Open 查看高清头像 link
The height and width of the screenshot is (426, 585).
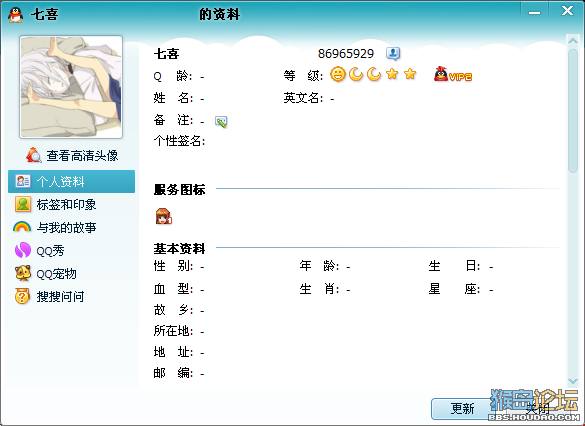coord(82,156)
